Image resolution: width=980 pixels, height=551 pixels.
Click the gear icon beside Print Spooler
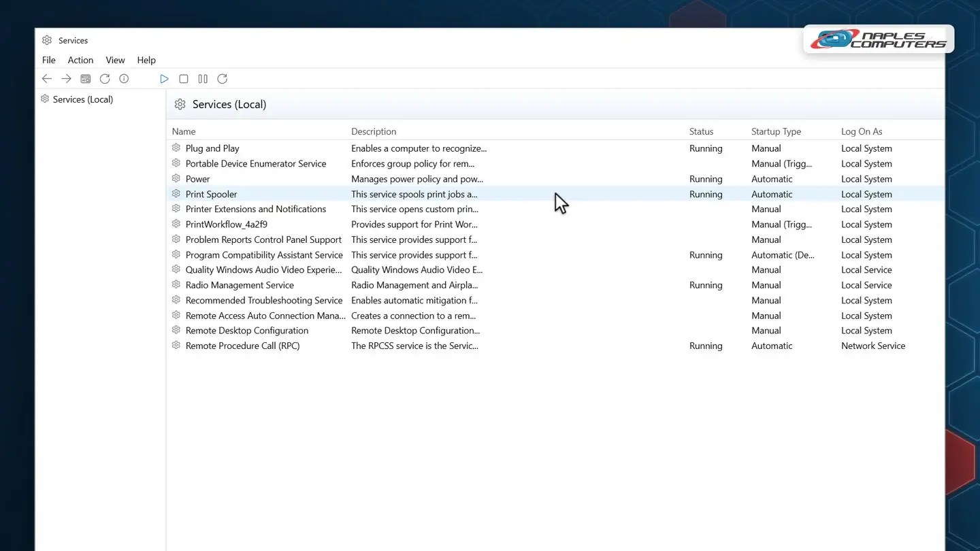[176, 194]
